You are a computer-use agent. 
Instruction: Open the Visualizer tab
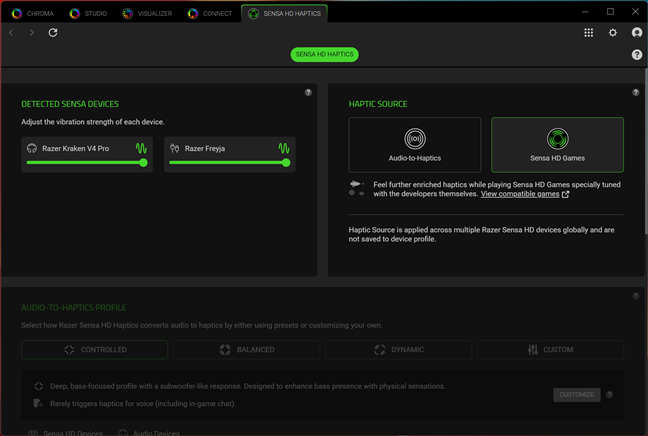click(x=147, y=14)
